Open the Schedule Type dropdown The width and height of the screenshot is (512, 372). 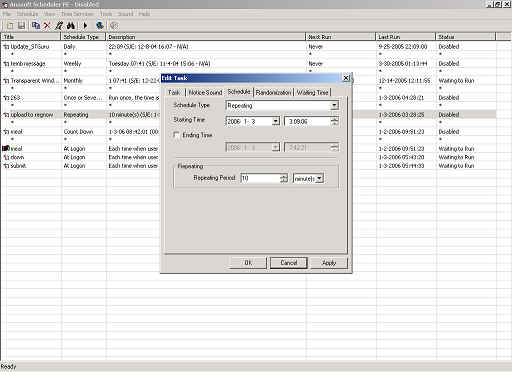pos(334,106)
